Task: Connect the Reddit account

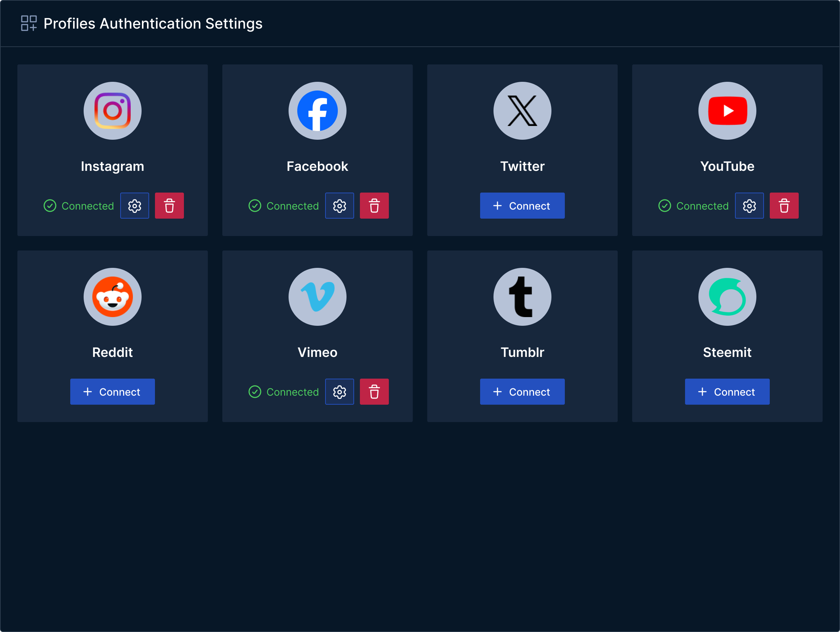Action: [112, 392]
